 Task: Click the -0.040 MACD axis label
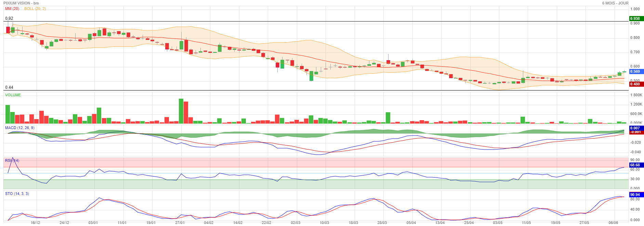pyautogui.click(x=636, y=152)
